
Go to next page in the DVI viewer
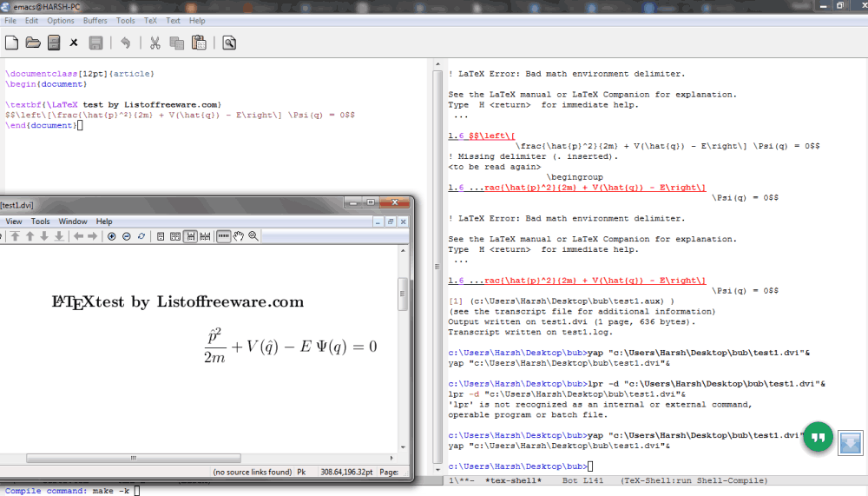[x=44, y=236]
